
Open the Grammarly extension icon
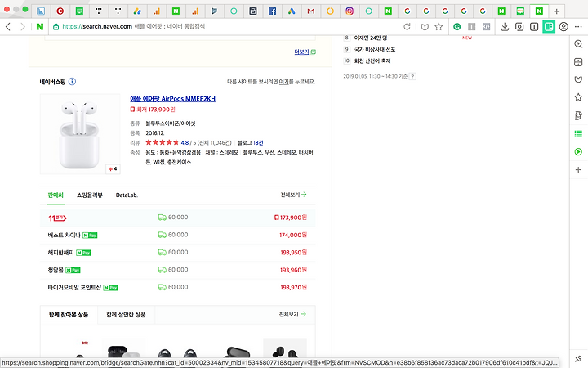457,27
